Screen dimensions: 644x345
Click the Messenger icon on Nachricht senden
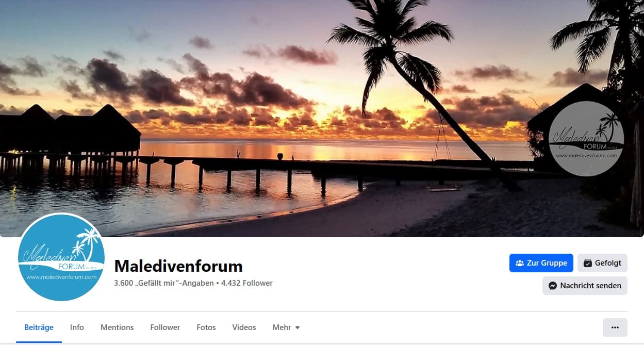coord(553,286)
